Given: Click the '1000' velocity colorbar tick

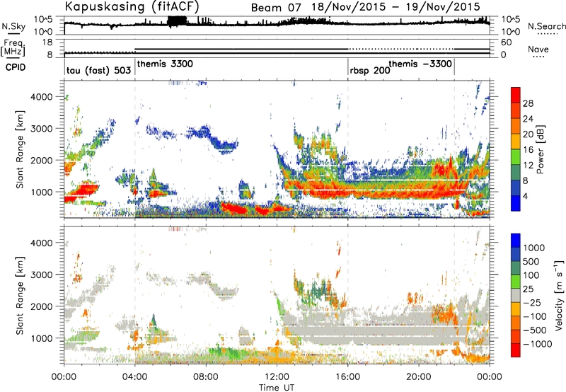Looking at the screenshot, I should [x=533, y=248].
